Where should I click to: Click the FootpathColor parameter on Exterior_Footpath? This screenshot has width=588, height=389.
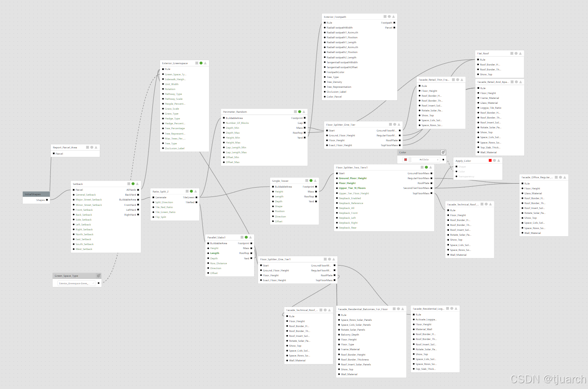pyautogui.click(x=336, y=72)
